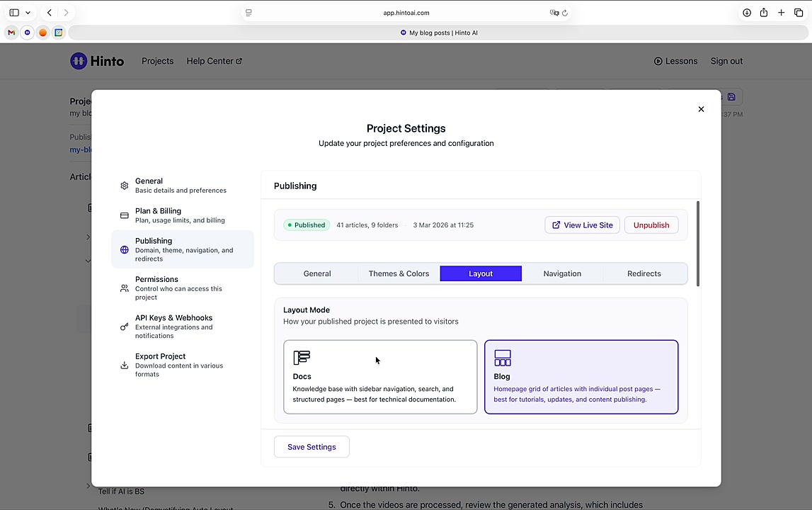Expand the sidebar options dropdown arrow

(x=28, y=13)
